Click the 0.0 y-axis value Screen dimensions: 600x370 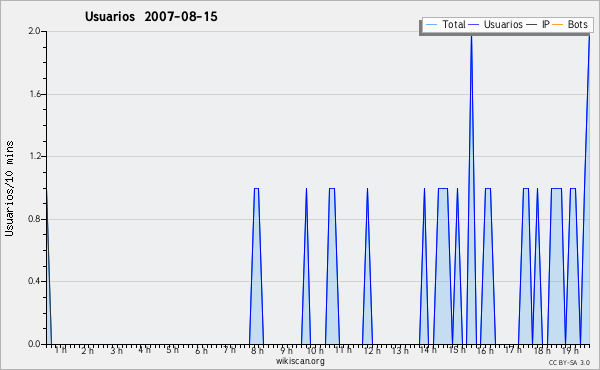34,344
